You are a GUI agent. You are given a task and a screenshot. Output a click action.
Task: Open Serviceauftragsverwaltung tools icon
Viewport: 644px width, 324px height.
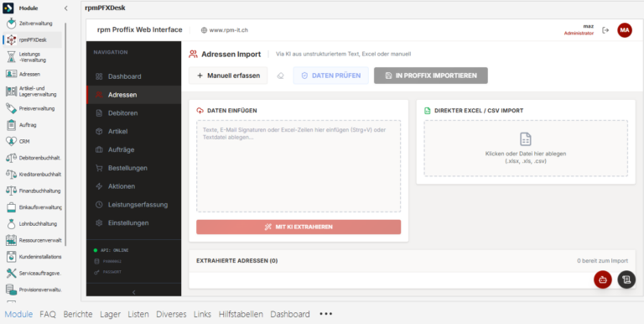click(x=11, y=273)
